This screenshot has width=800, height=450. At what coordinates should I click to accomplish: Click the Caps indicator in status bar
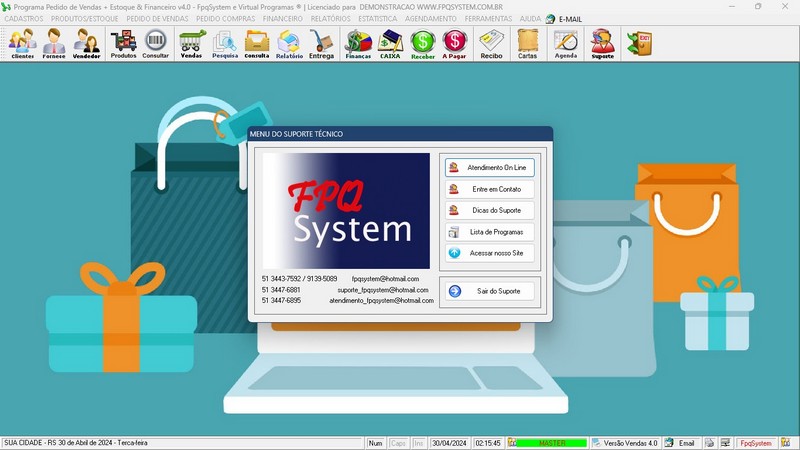point(398,443)
